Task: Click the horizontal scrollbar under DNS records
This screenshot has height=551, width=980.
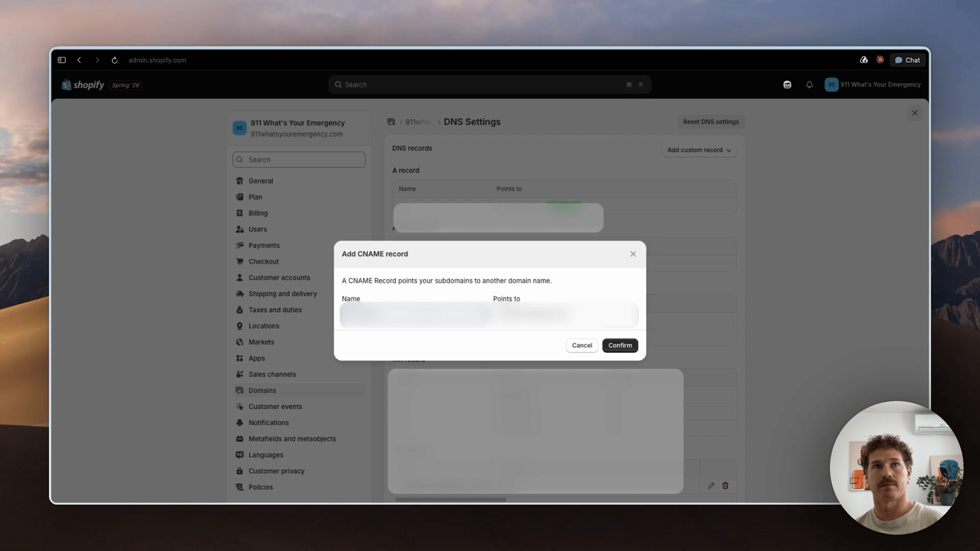Action: coord(450,499)
